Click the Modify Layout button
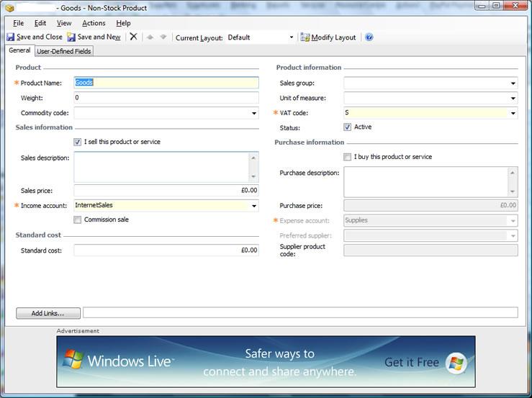Viewport: 532px width, 398px height. [x=328, y=37]
